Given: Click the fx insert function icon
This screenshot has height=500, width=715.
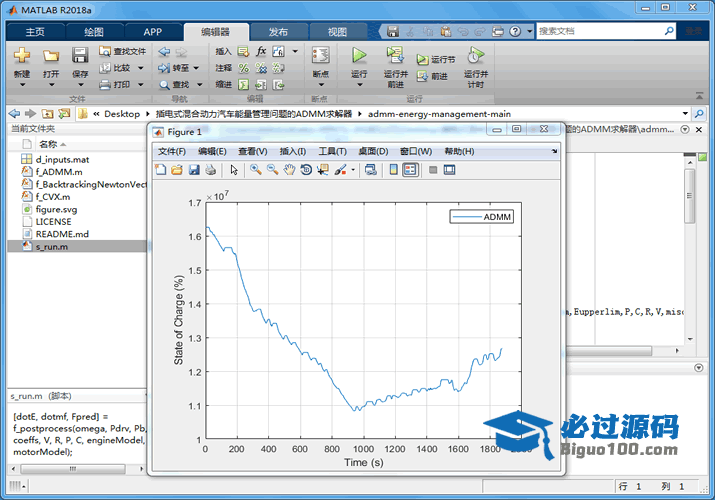Looking at the screenshot, I should 261,51.
